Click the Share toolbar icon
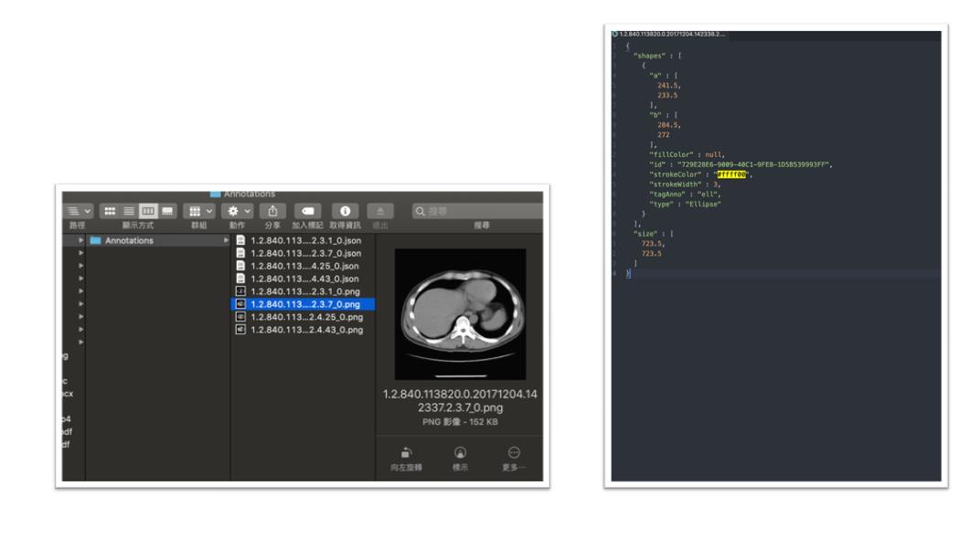This screenshot has width=980, height=539. click(x=272, y=211)
